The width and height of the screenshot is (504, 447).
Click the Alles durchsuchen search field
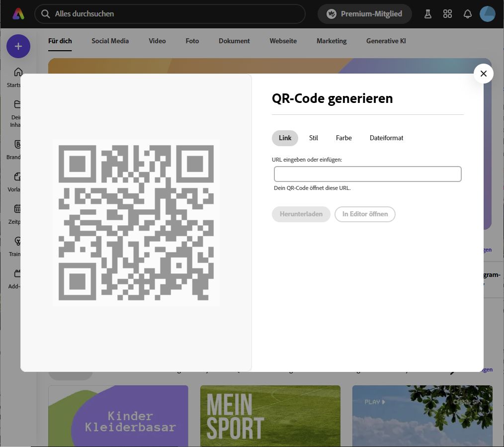tap(170, 14)
